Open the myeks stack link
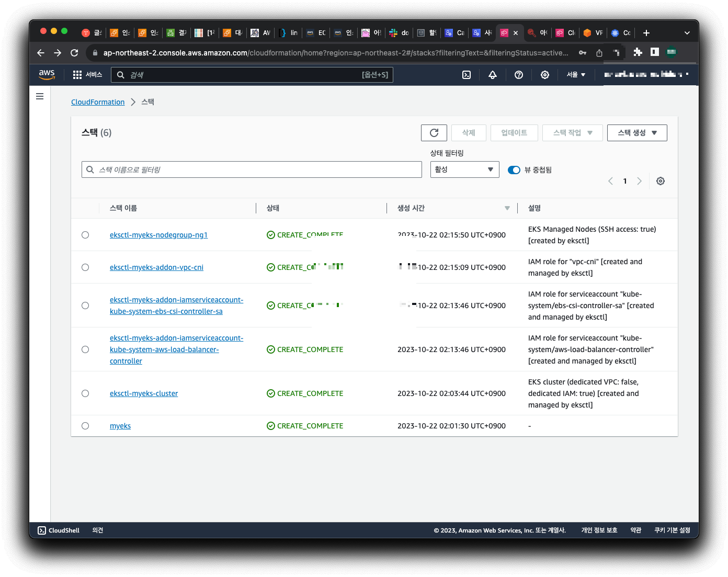The height and width of the screenshot is (577, 728). [x=120, y=426]
